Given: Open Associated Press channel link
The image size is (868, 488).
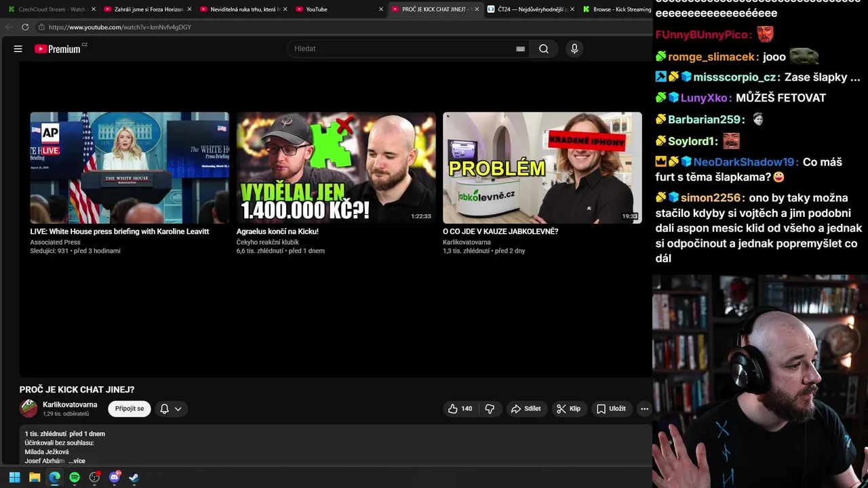Looking at the screenshot, I should click(55, 242).
